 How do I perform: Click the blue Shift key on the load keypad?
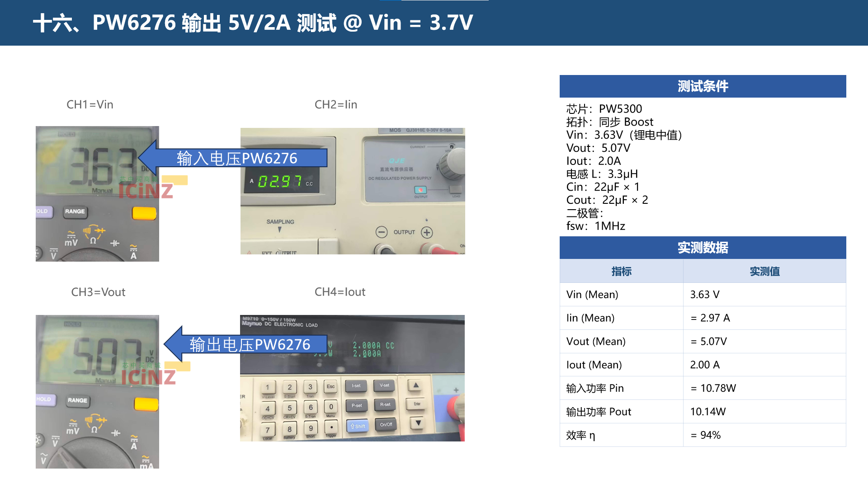click(358, 426)
